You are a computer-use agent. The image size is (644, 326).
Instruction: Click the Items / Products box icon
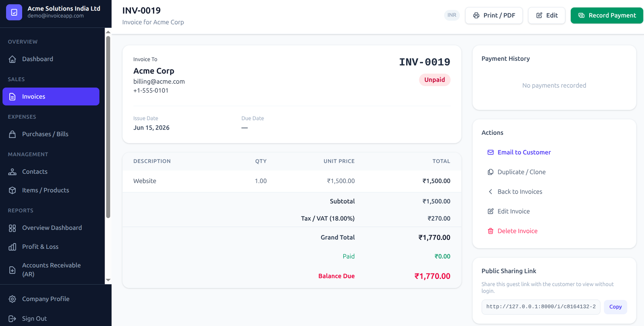tap(12, 190)
